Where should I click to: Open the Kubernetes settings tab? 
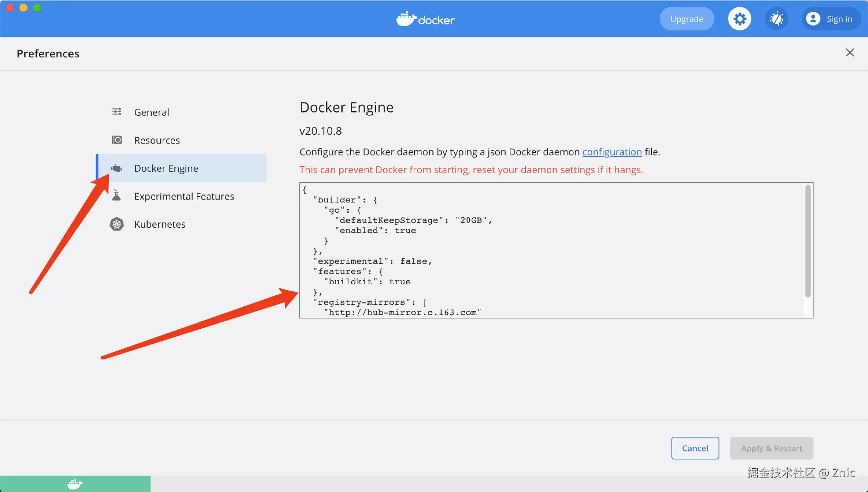(182, 224)
